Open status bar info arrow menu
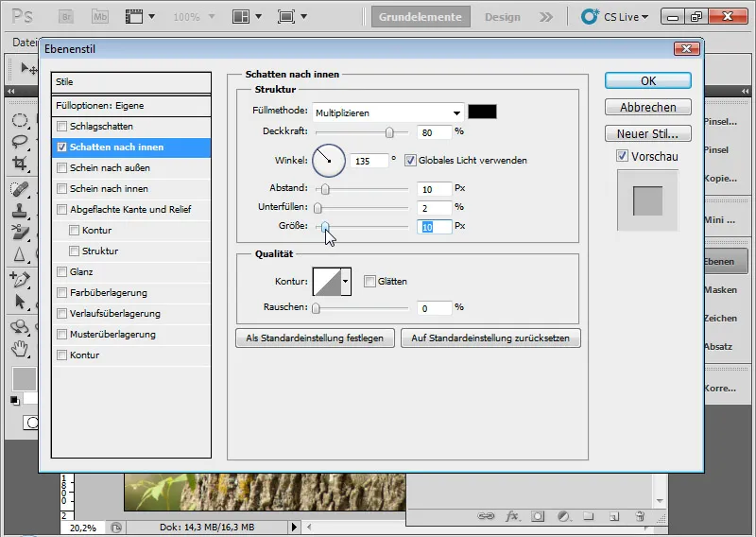The height and width of the screenshot is (537, 756). [294, 528]
